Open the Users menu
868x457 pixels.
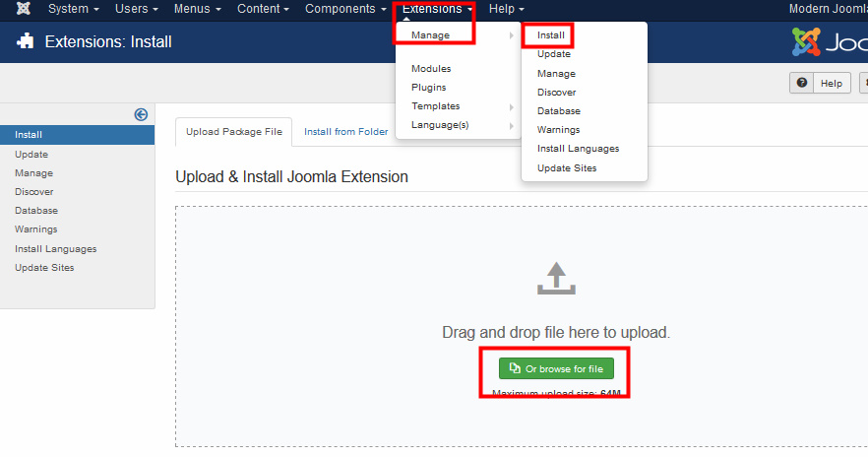point(136,9)
